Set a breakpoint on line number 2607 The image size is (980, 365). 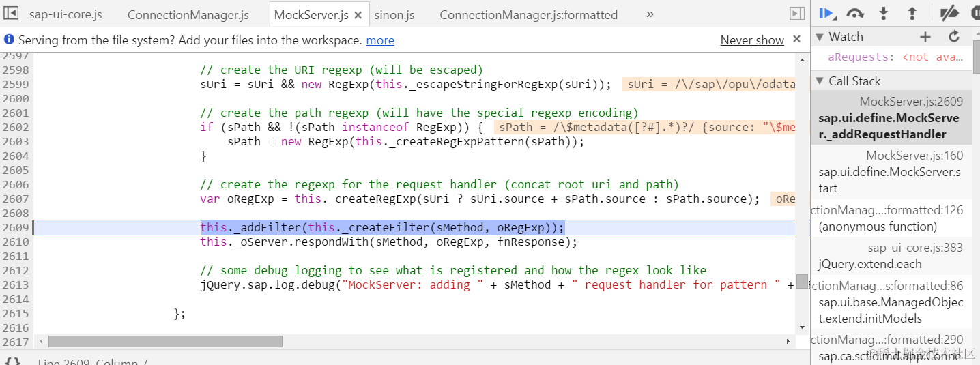coord(16,199)
